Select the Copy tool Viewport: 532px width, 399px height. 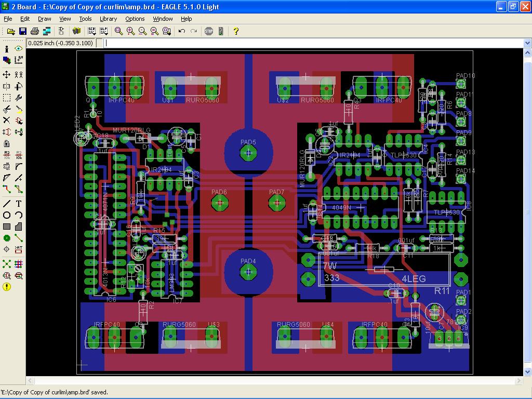point(19,75)
